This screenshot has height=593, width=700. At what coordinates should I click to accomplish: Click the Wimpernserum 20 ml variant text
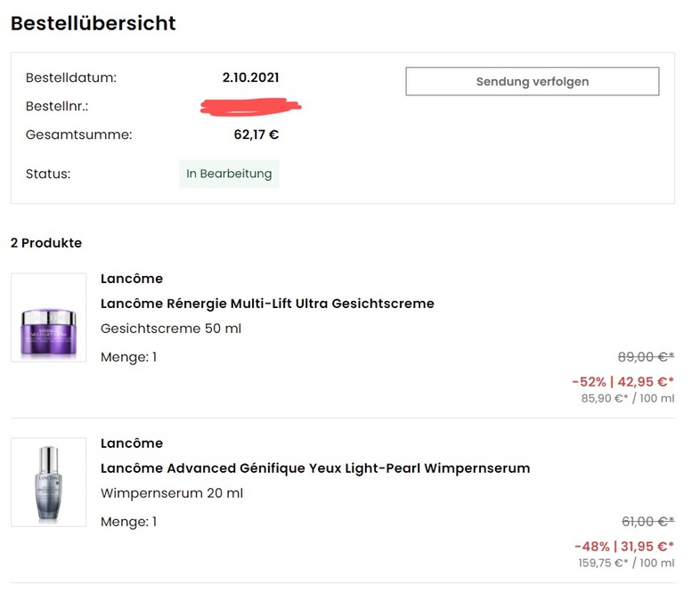172,493
